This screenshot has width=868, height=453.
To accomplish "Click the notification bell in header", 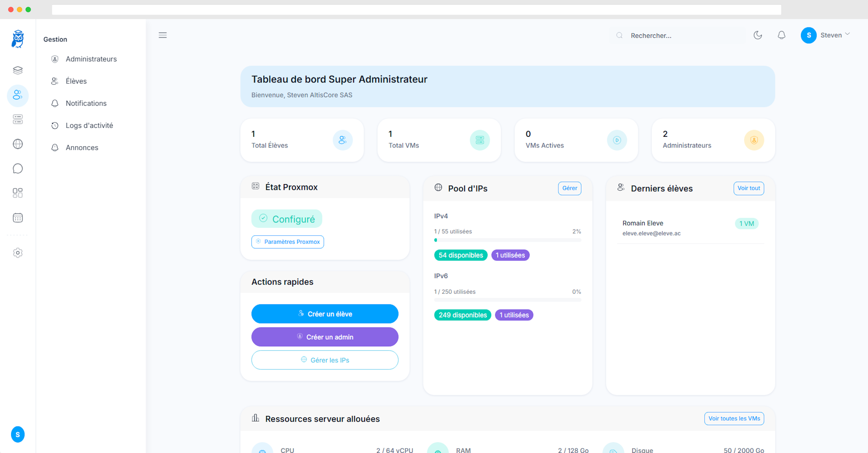I will pyautogui.click(x=781, y=35).
